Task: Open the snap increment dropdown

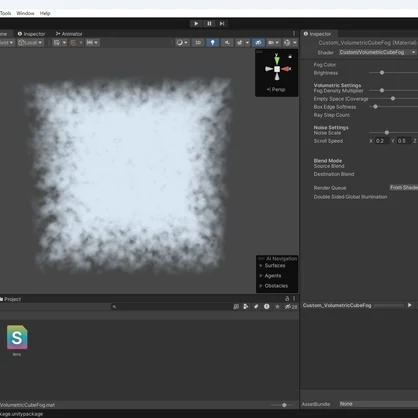Action: click(x=92, y=43)
